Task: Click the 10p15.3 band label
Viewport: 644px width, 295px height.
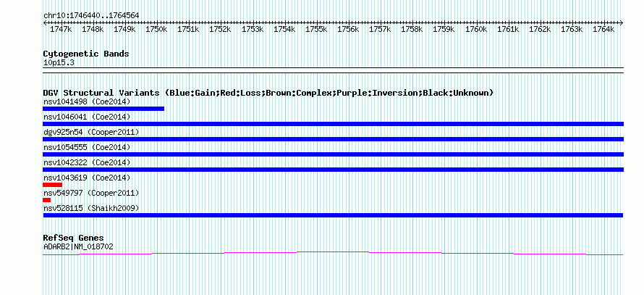Action: pyautogui.click(x=59, y=63)
